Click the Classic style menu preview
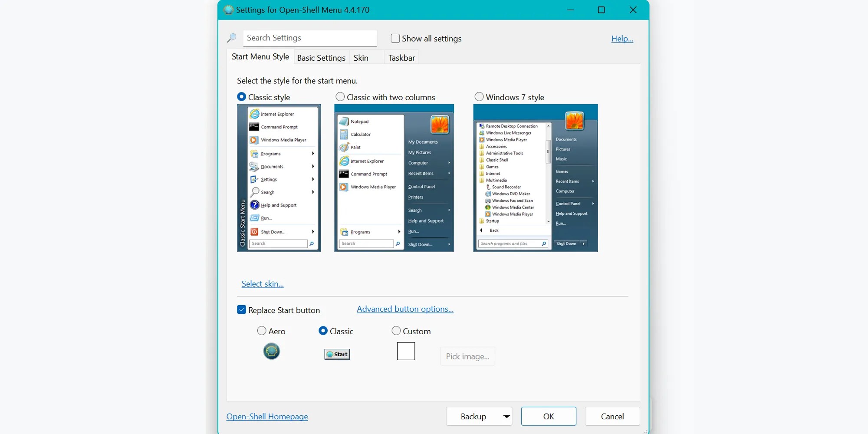The width and height of the screenshot is (868, 434). click(279, 178)
